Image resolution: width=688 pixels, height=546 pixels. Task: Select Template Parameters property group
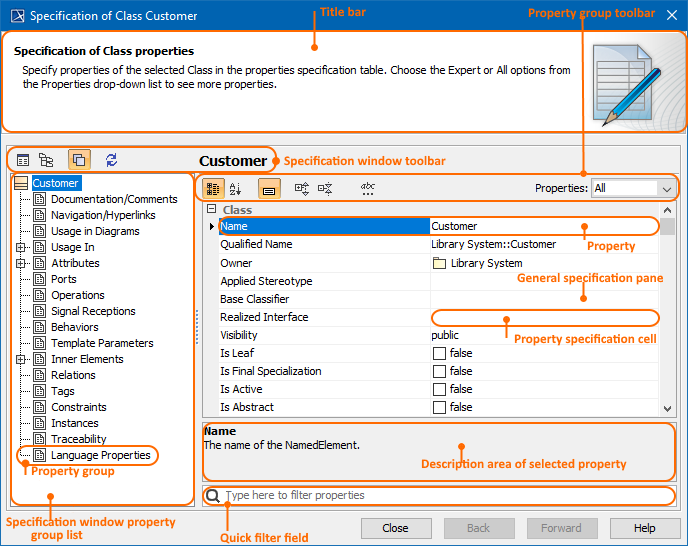tap(102, 343)
